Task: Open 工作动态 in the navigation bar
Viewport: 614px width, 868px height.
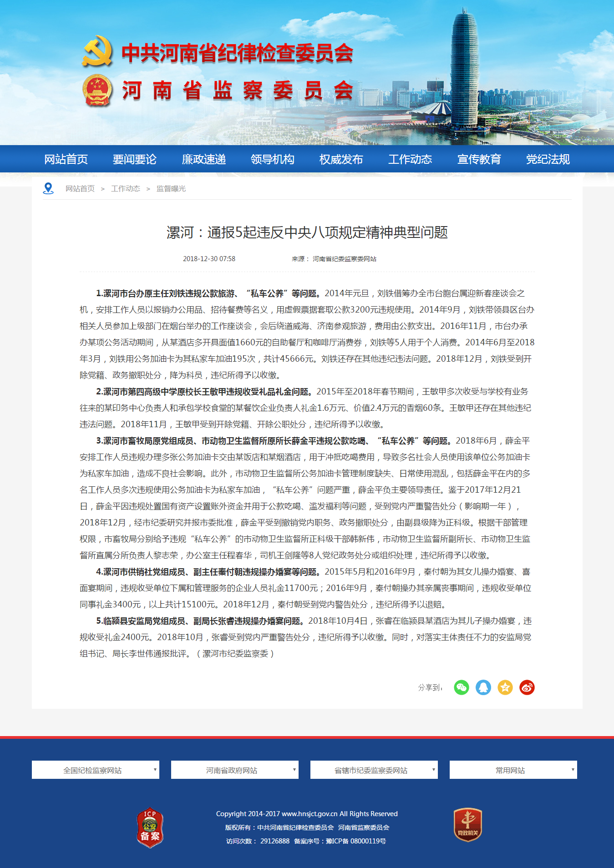Action: tap(410, 159)
